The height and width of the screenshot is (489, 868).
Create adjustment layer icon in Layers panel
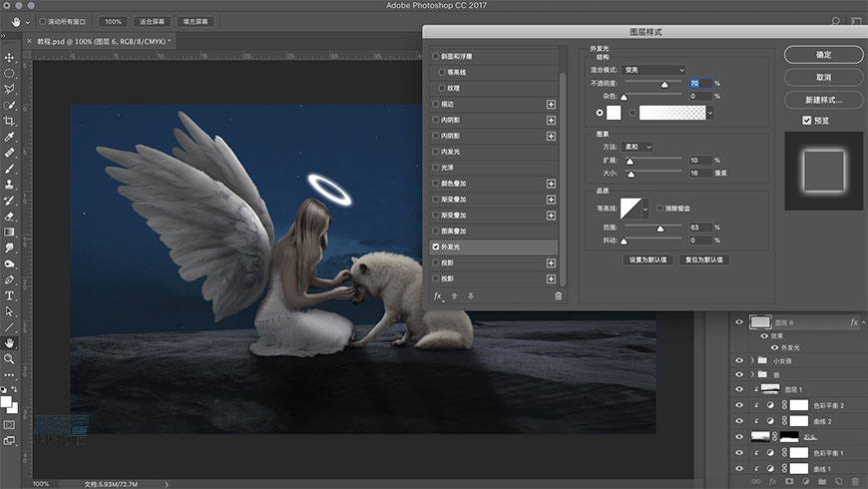coord(806,482)
